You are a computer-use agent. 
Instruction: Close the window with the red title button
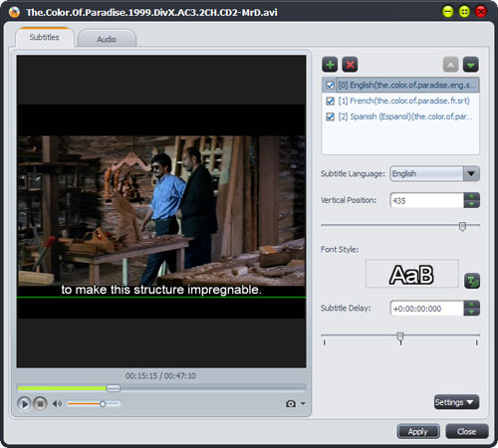[x=481, y=12]
